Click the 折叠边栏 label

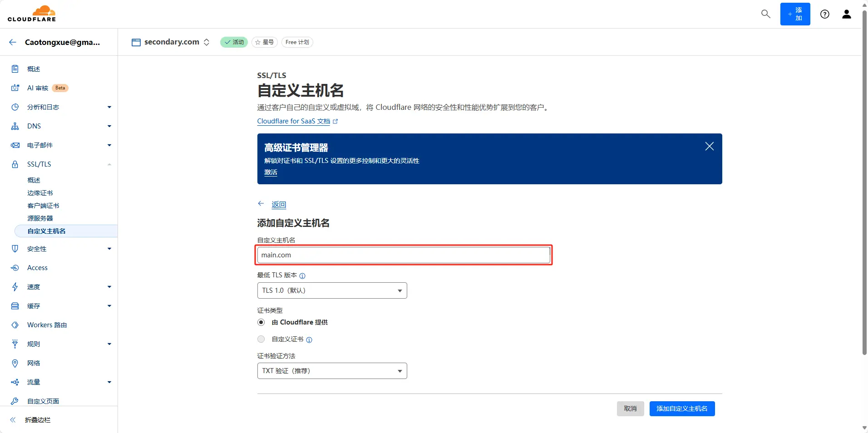click(38, 420)
